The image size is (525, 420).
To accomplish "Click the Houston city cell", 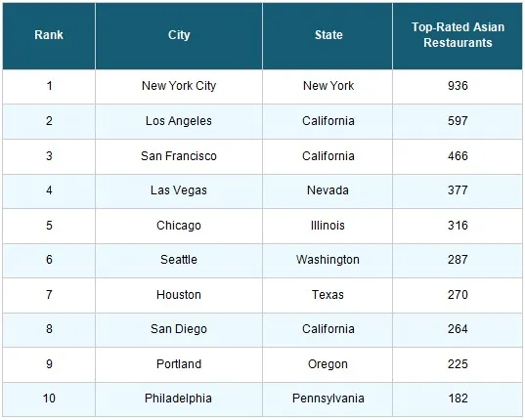I will (179, 295).
